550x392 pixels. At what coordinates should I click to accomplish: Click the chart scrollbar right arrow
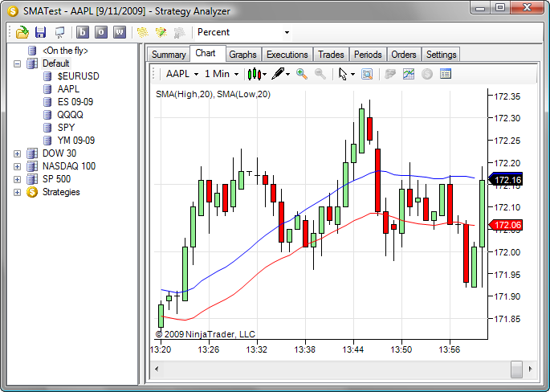[x=531, y=370]
